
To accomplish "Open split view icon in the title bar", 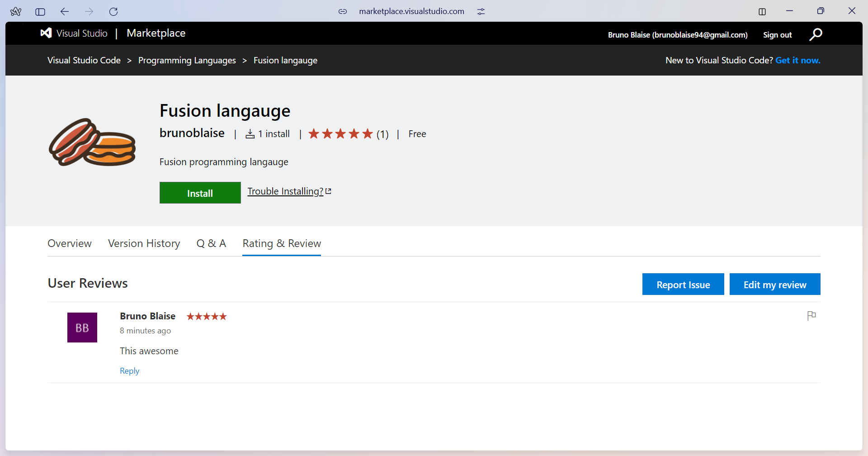I will coord(762,11).
